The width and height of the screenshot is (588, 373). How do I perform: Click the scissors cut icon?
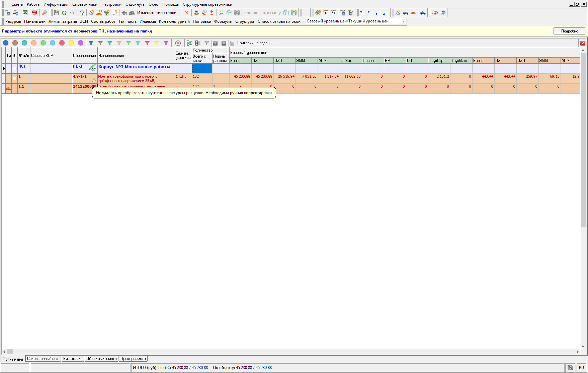tap(221, 13)
